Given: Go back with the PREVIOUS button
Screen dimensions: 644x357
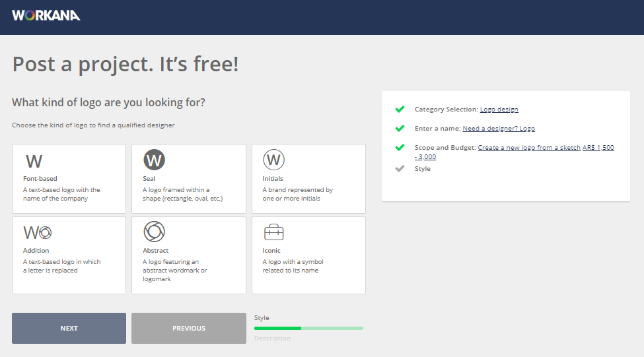Looking at the screenshot, I should tap(189, 328).
